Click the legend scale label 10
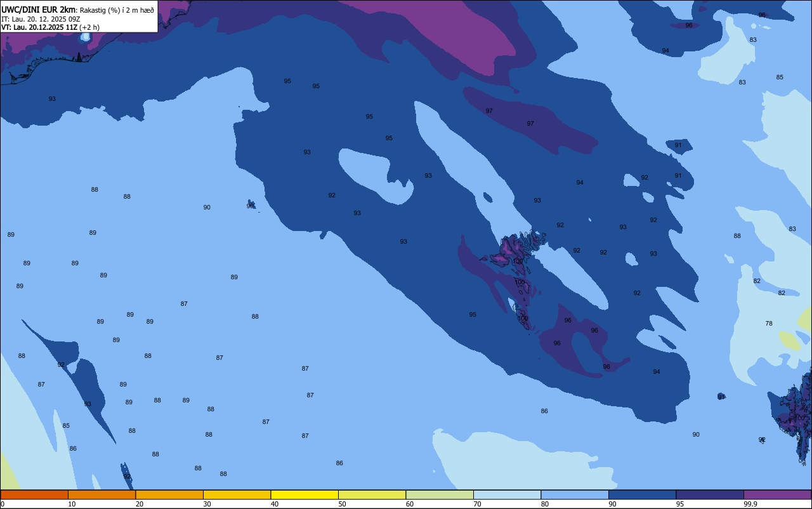The width and height of the screenshot is (812, 509). 72,504
